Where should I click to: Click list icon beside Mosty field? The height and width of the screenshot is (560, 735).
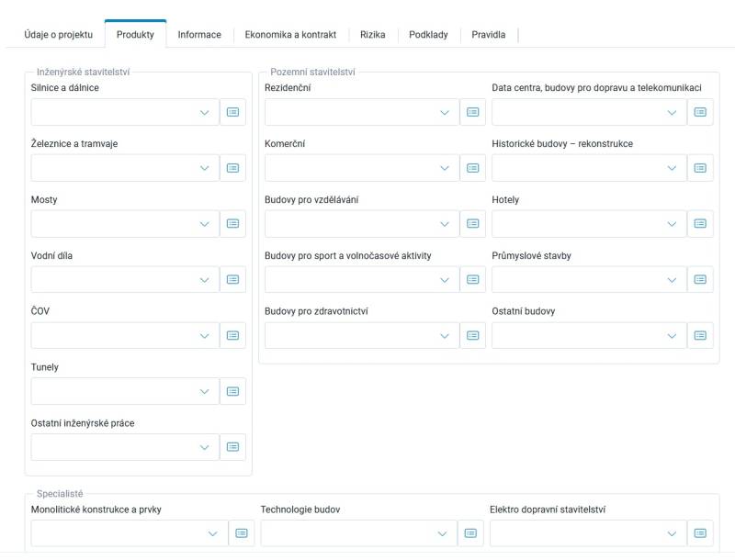[232, 224]
